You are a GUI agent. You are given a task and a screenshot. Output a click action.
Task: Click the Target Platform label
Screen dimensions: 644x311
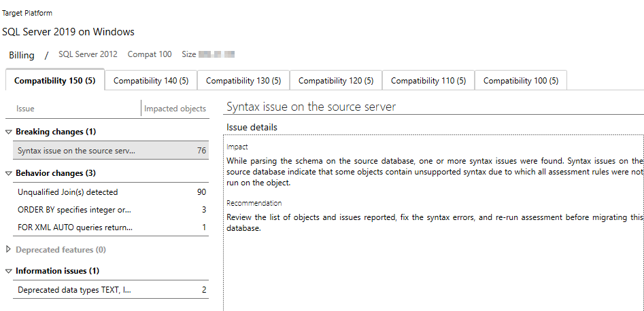coord(27,13)
